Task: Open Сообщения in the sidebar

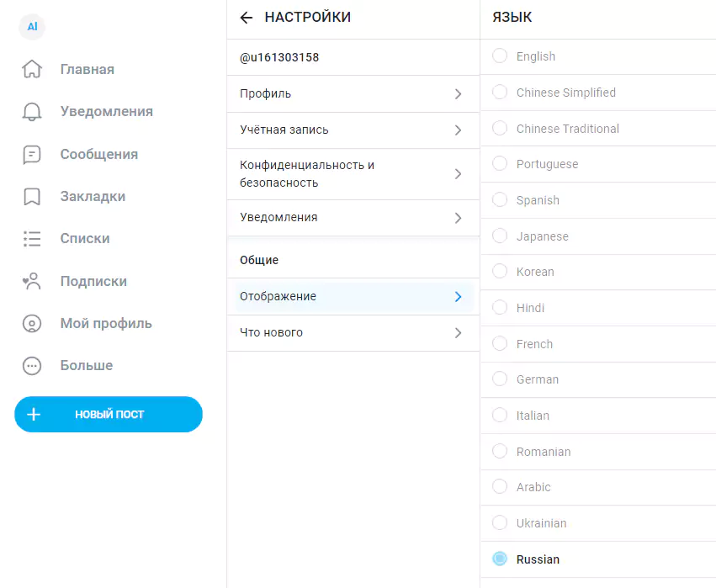Action: pyautogui.click(x=99, y=154)
